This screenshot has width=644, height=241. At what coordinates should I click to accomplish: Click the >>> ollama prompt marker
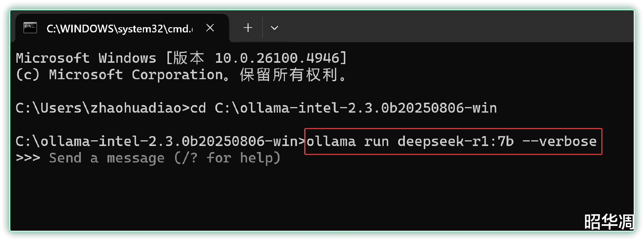tap(28, 158)
